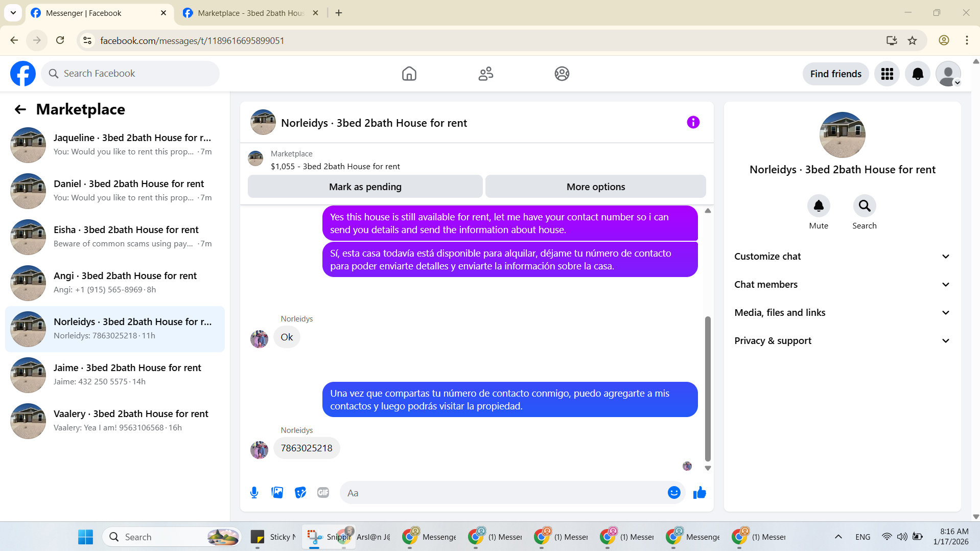
Task: Show hidden tray icons chevron
Action: [x=838, y=537]
